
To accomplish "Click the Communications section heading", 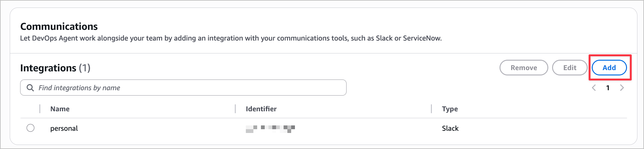I will click(59, 26).
